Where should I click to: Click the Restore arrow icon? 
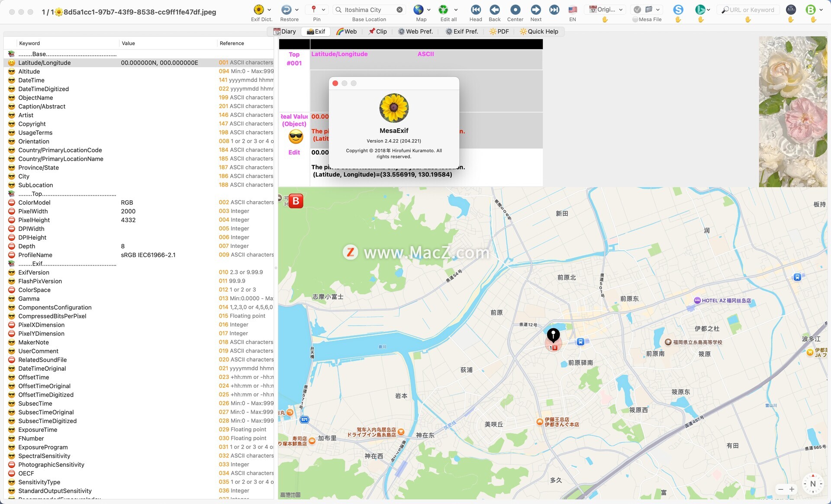286,10
